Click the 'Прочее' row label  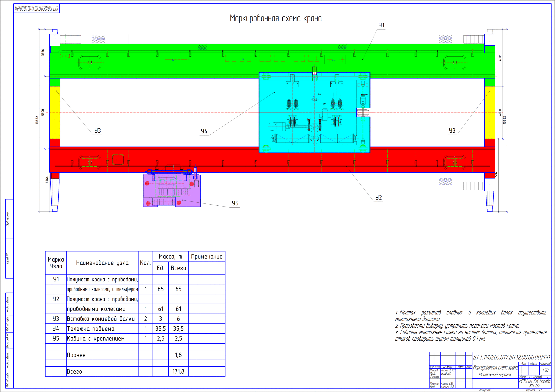[76, 355]
